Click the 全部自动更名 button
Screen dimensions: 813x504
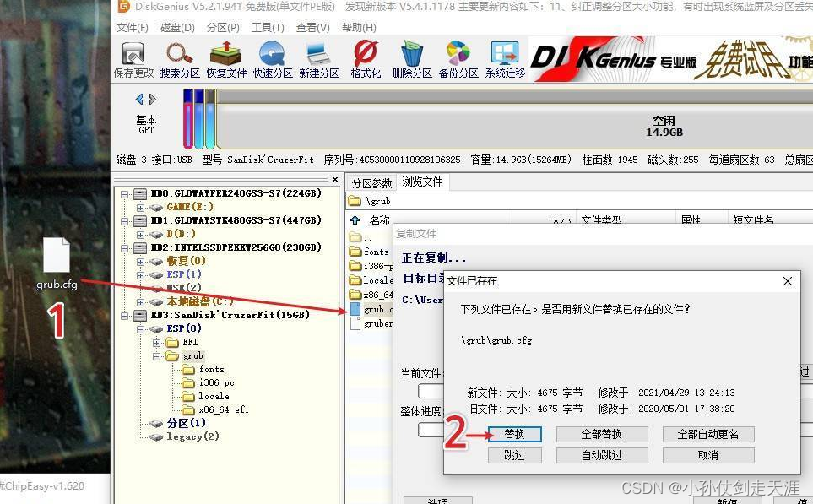click(x=707, y=434)
